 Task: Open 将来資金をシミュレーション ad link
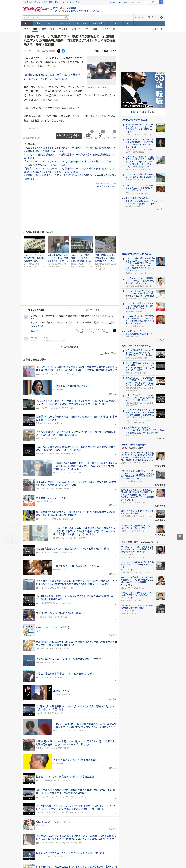pyautogui.click(x=51, y=498)
